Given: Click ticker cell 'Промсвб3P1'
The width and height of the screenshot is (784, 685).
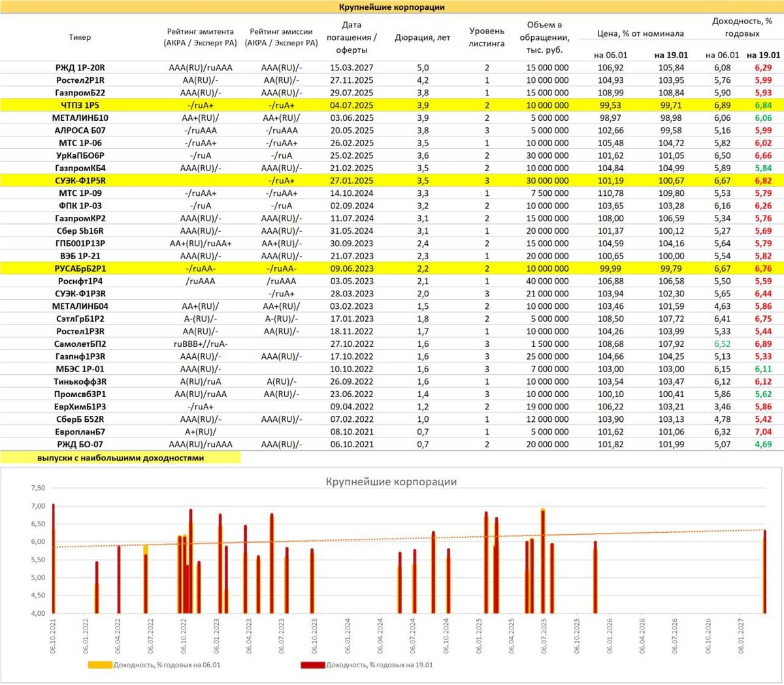Looking at the screenshot, I should point(80,394).
